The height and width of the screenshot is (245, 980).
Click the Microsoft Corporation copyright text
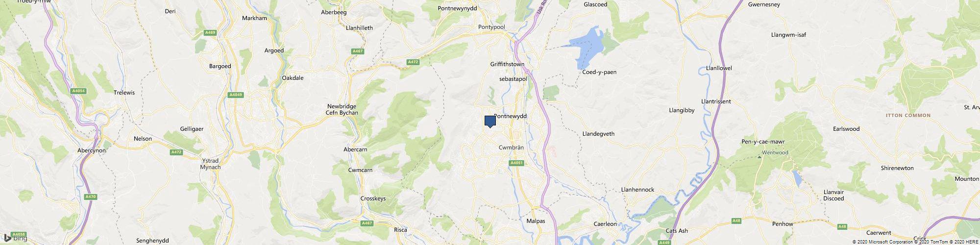pyautogui.click(x=885, y=242)
